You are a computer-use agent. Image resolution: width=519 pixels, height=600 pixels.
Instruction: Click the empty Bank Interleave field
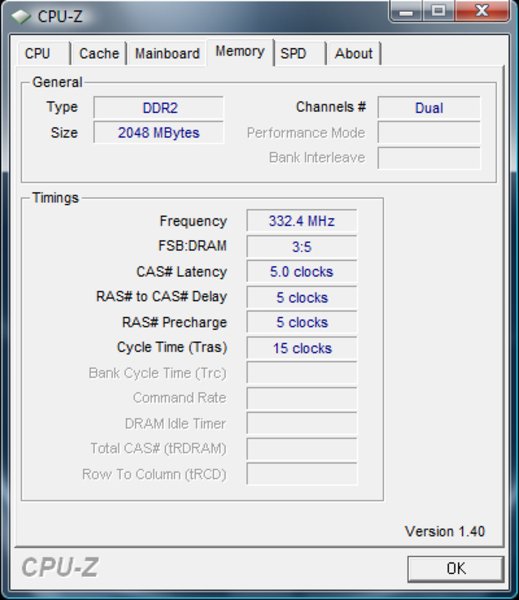tap(429, 158)
